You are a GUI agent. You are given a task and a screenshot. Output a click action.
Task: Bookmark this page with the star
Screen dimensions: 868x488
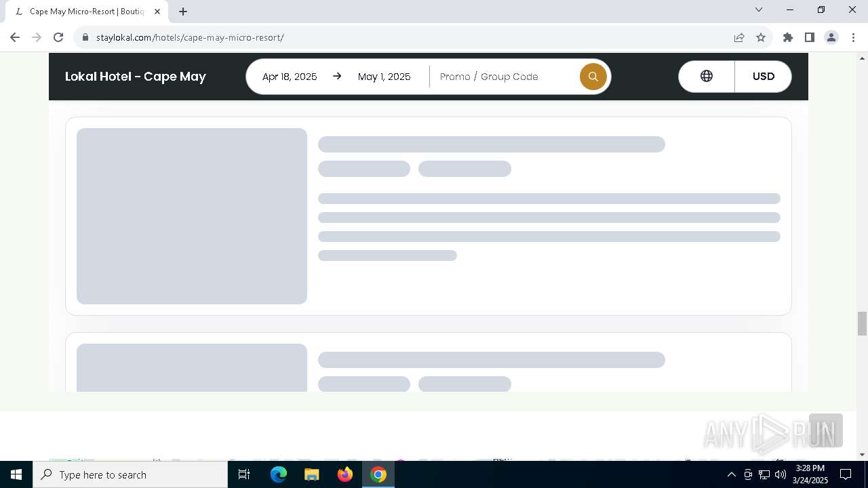[x=761, y=37]
